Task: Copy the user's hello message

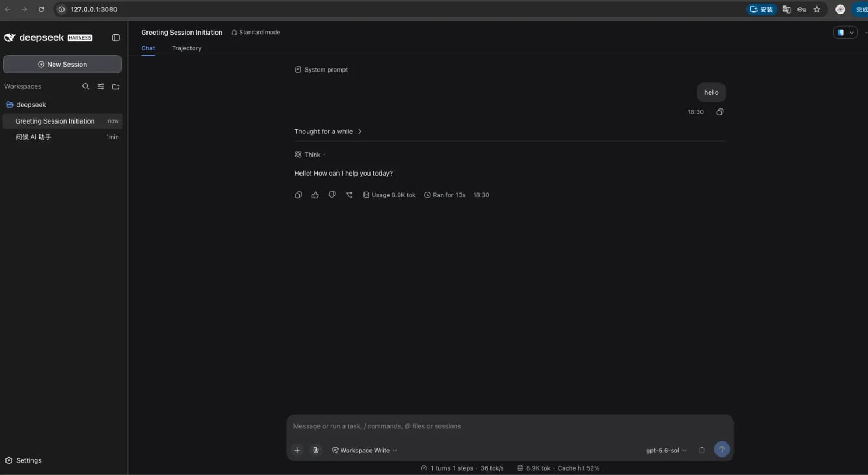Action: [x=720, y=112]
